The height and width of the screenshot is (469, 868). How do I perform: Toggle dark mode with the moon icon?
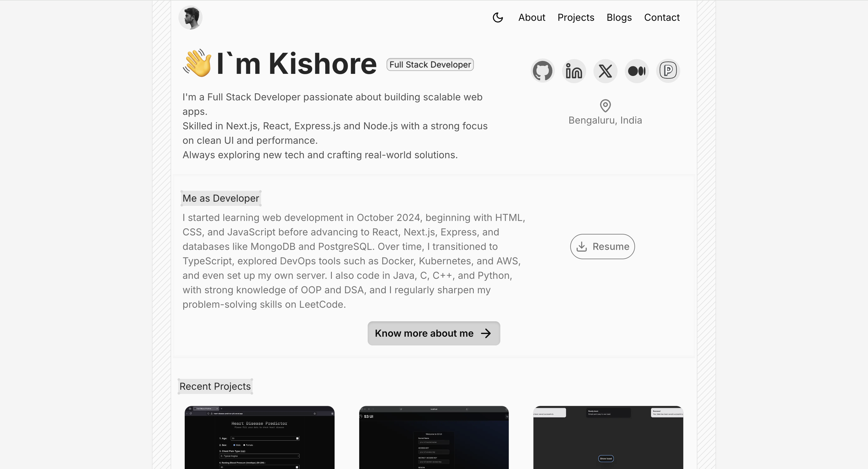(498, 17)
